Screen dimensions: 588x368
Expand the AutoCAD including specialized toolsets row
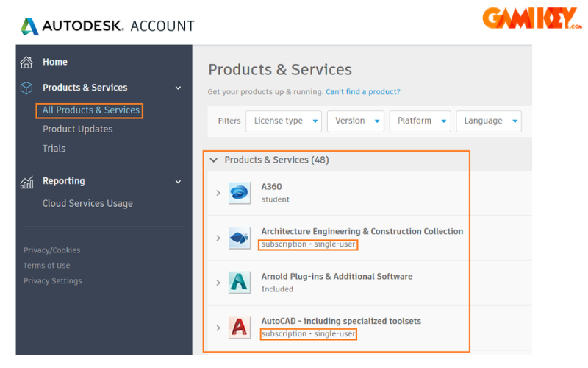pyautogui.click(x=218, y=328)
